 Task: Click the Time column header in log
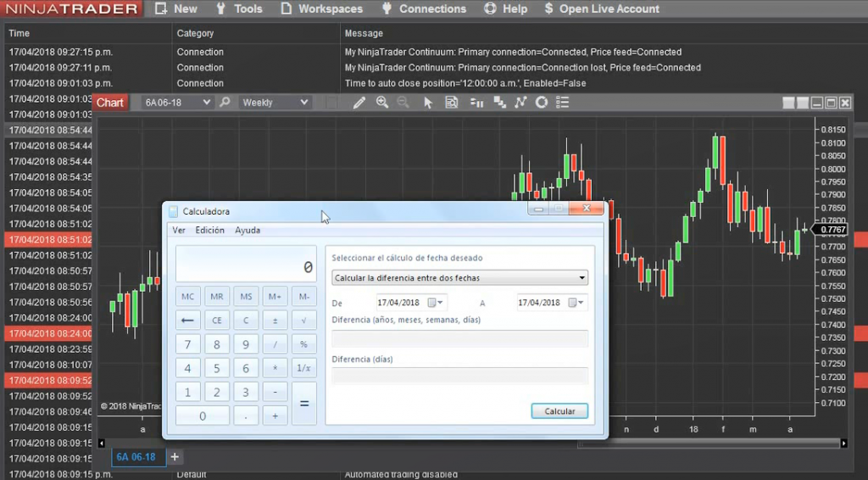[x=19, y=33]
